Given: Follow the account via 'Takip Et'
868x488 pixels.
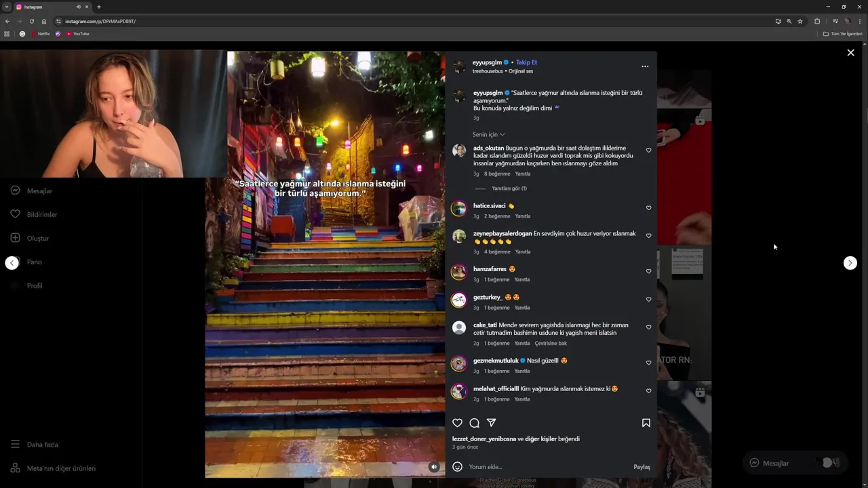Looking at the screenshot, I should pos(526,62).
